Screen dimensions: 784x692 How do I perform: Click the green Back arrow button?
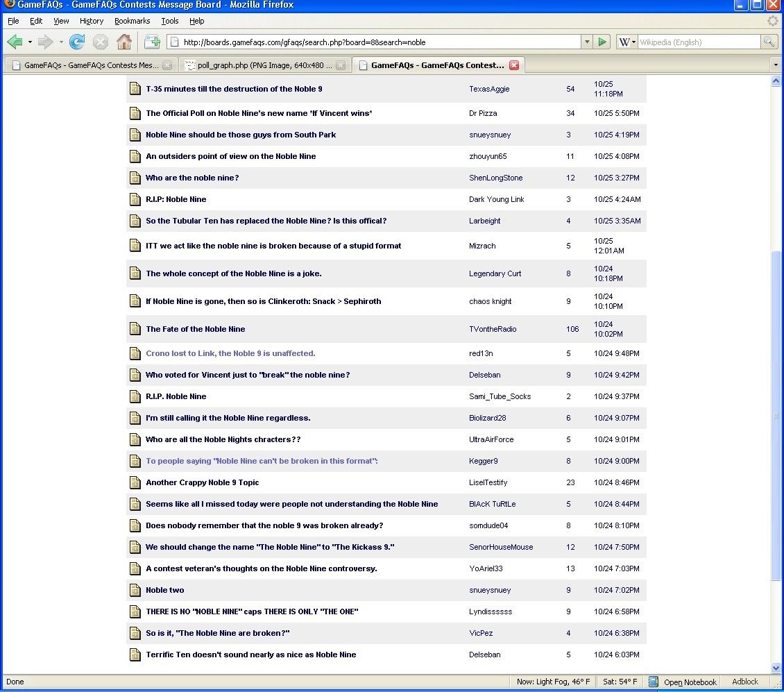(15, 42)
